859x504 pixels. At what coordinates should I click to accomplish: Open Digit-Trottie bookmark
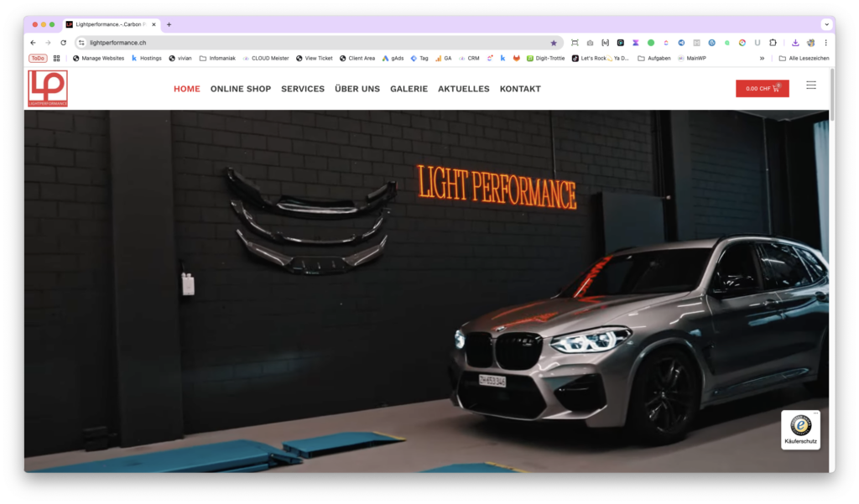coord(545,58)
